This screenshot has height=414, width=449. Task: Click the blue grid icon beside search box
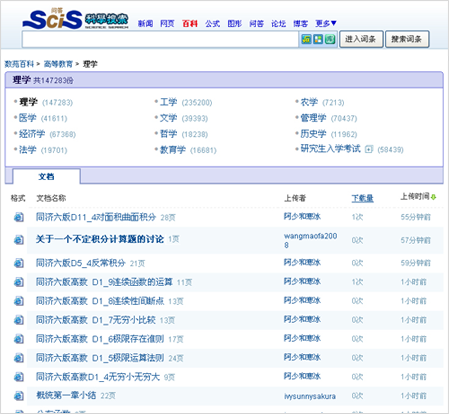click(318, 39)
